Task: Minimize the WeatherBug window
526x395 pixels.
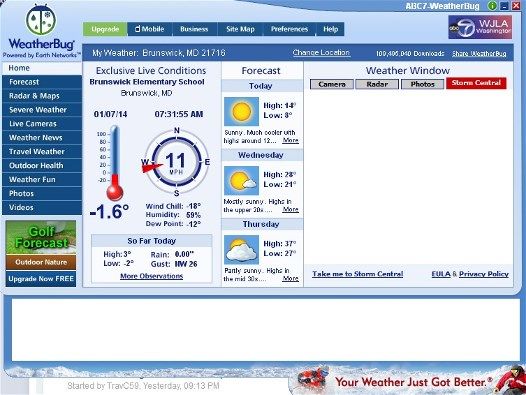Action: [x=504, y=6]
